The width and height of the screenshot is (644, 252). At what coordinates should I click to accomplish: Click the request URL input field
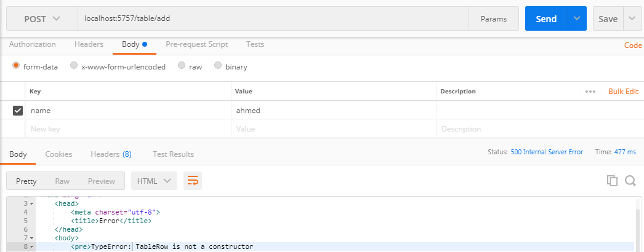pyautogui.click(x=271, y=19)
